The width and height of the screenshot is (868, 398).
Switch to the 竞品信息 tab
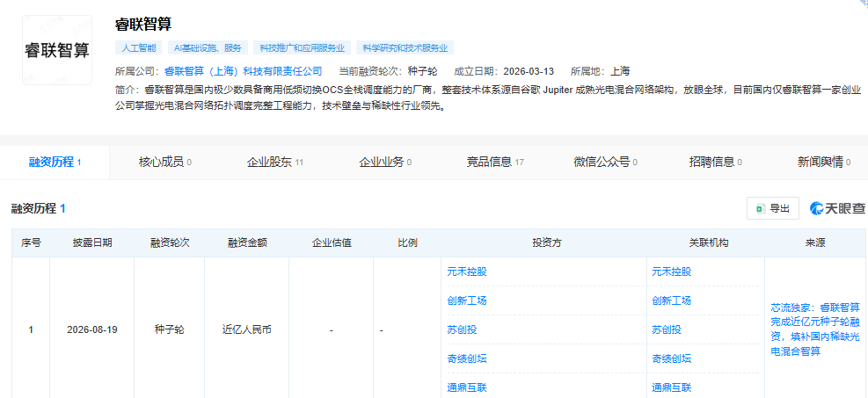pyautogui.click(x=495, y=163)
